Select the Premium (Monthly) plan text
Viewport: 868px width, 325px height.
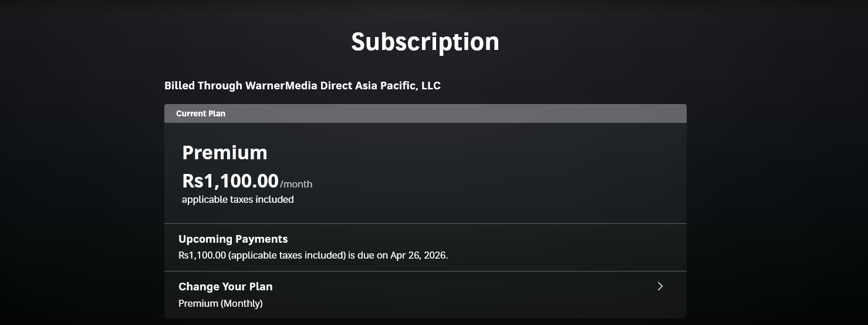[x=220, y=304]
